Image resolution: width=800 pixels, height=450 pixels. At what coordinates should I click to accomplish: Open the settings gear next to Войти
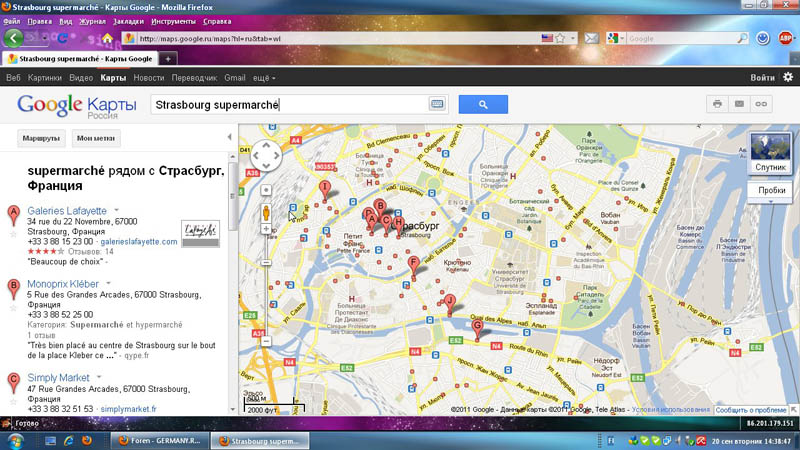pos(787,77)
